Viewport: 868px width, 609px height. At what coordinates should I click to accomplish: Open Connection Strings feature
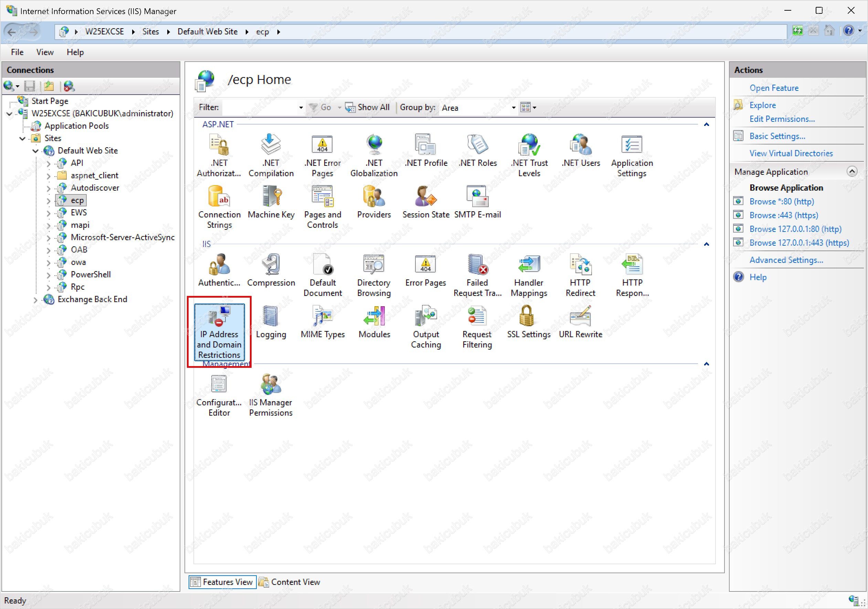pos(219,207)
